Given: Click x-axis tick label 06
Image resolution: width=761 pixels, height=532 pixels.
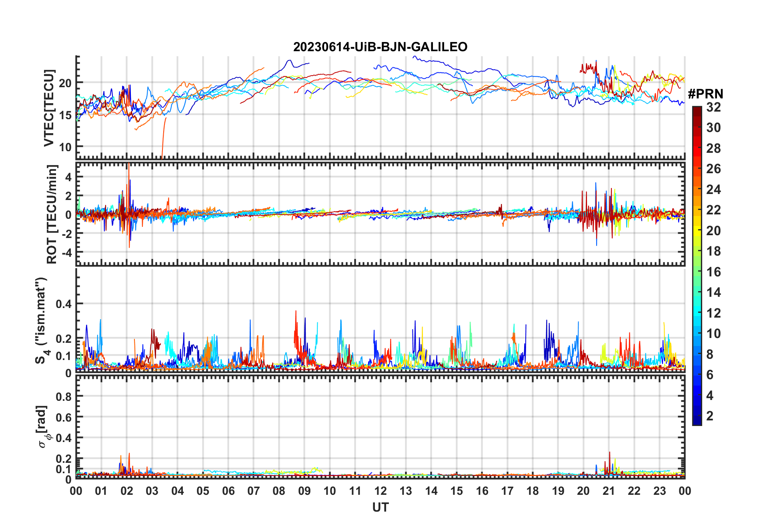Looking at the screenshot, I should [228, 491].
